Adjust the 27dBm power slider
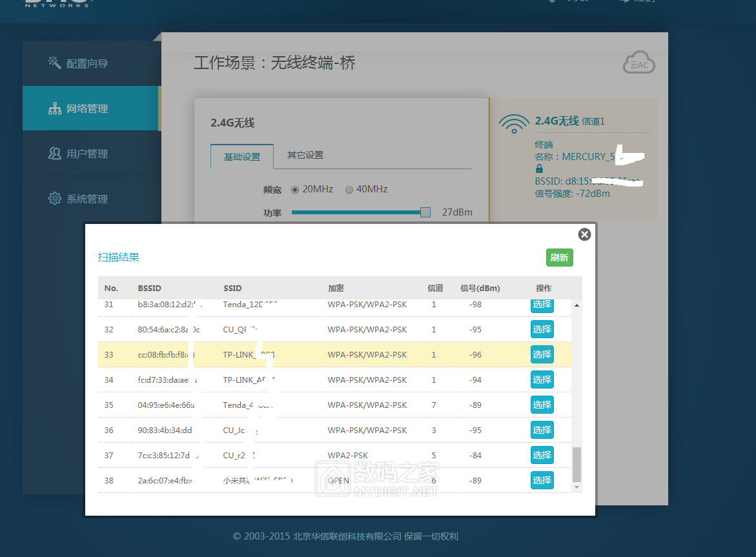 425,212
